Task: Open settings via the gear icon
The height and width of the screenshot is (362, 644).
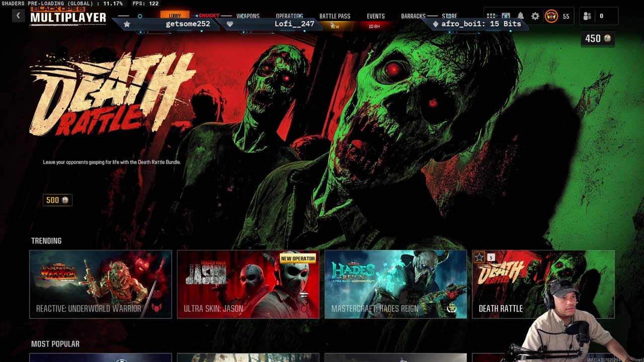Action: click(x=535, y=16)
